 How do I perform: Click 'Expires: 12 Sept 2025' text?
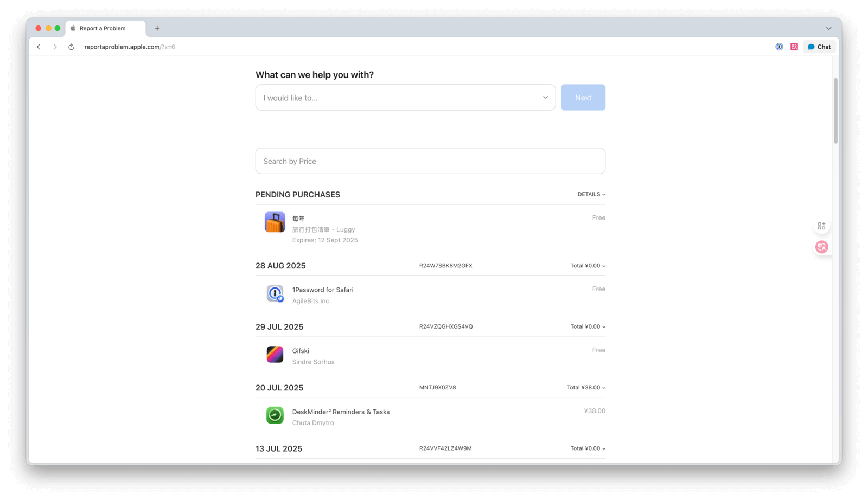tap(325, 240)
